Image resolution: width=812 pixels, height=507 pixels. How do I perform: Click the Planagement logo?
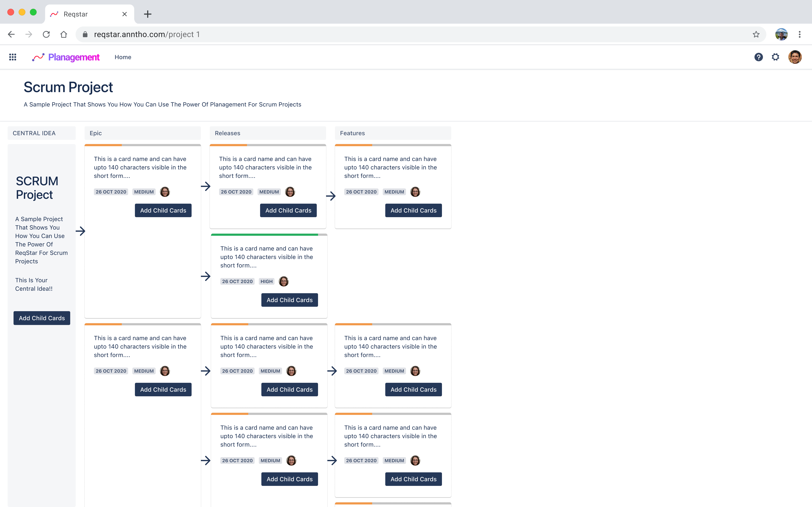[x=66, y=57]
